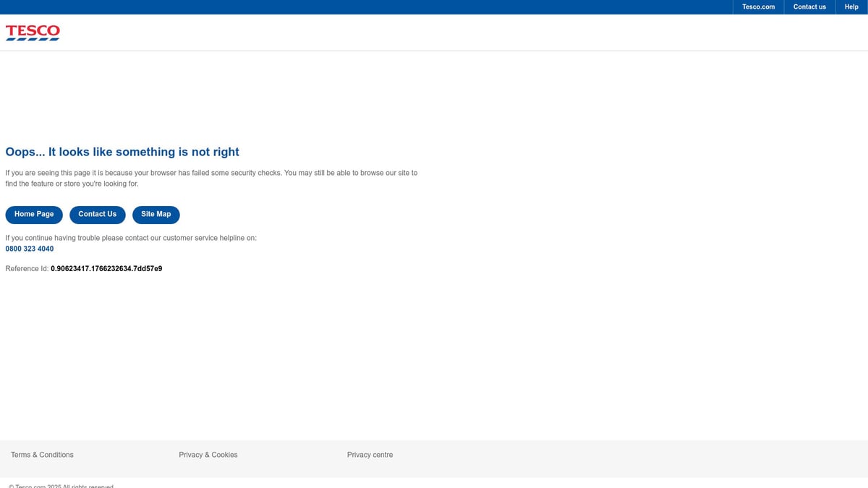Click blank white header area beside Tesco logo
The height and width of the screenshot is (488, 868).
coord(434,33)
